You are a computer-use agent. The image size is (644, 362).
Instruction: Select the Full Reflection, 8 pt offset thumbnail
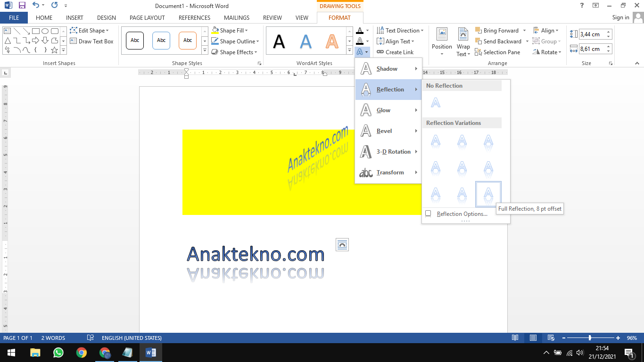click(x=488, y=194)
